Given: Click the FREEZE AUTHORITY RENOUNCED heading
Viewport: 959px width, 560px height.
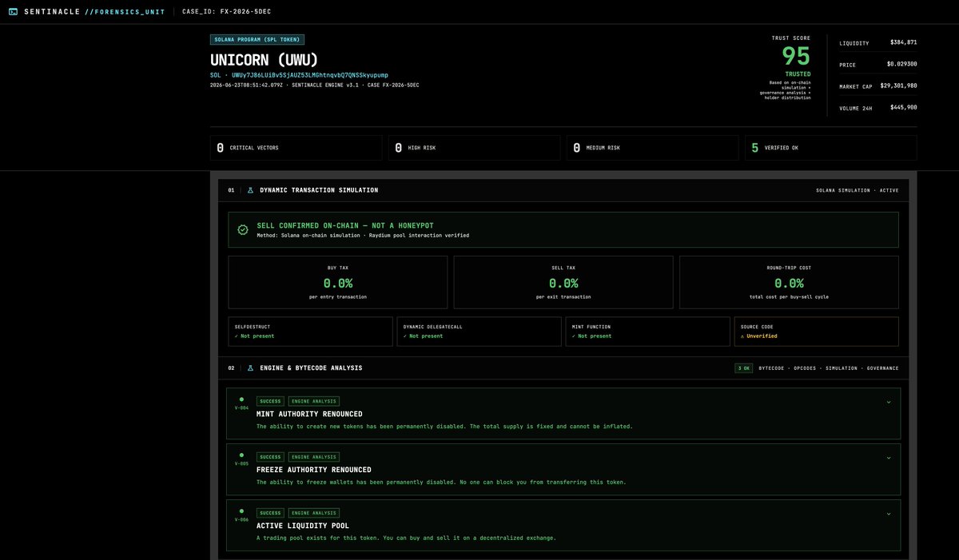Looking at the screenshot, I should coord(314,470).
